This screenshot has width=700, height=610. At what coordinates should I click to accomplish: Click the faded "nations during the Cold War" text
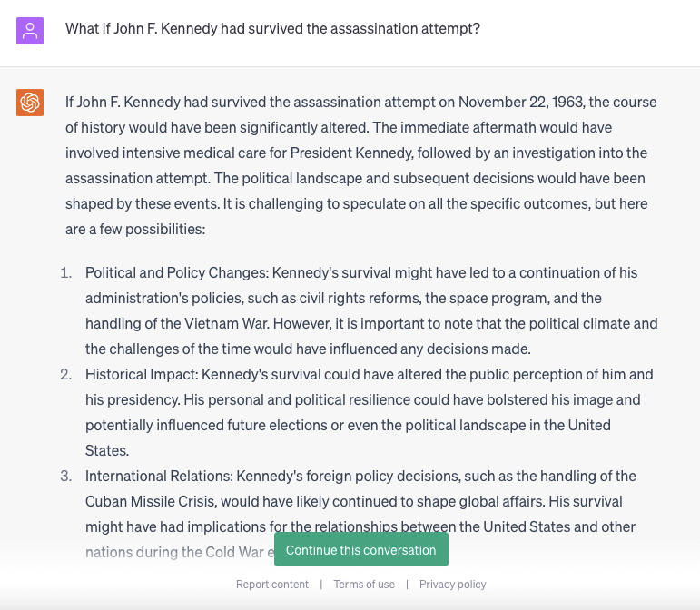174,553
